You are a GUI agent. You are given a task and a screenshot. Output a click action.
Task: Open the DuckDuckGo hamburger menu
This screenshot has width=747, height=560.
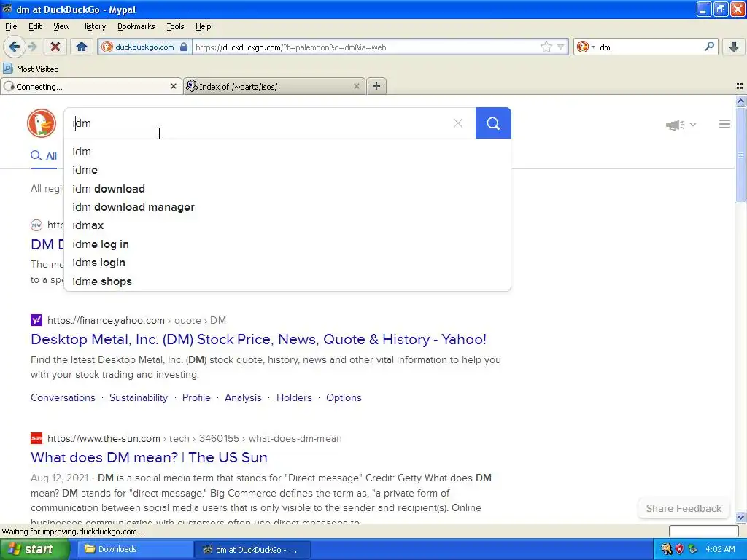point(724,124)
